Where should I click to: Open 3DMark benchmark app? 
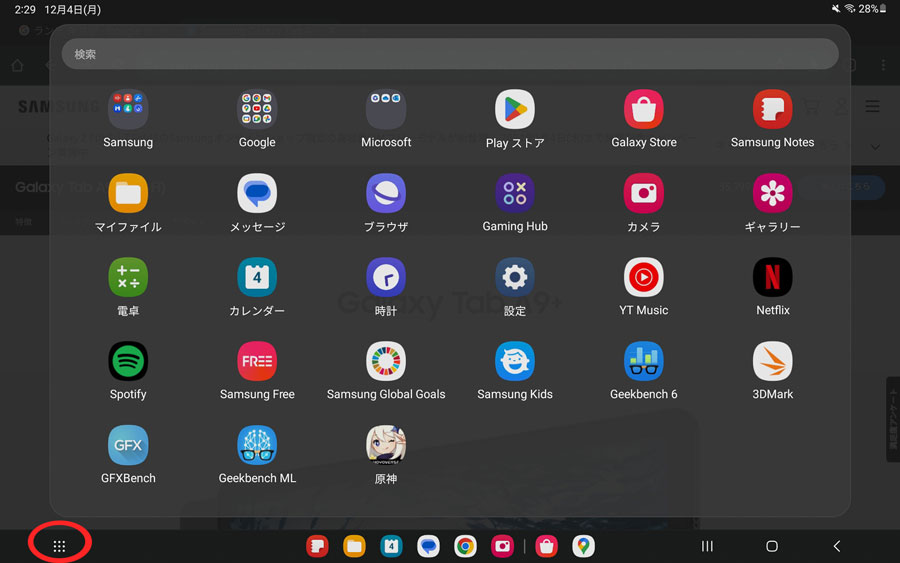tap(773, 362)
